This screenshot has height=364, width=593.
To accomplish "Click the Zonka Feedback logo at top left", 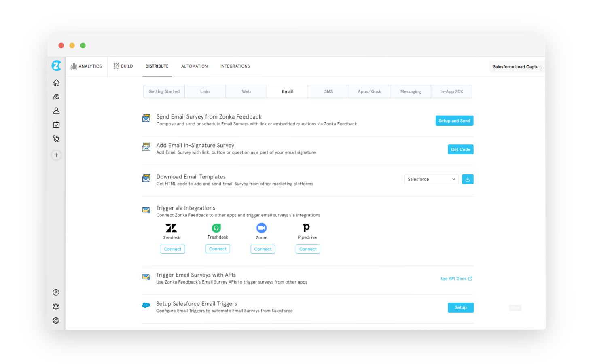I will coord(56,66).
